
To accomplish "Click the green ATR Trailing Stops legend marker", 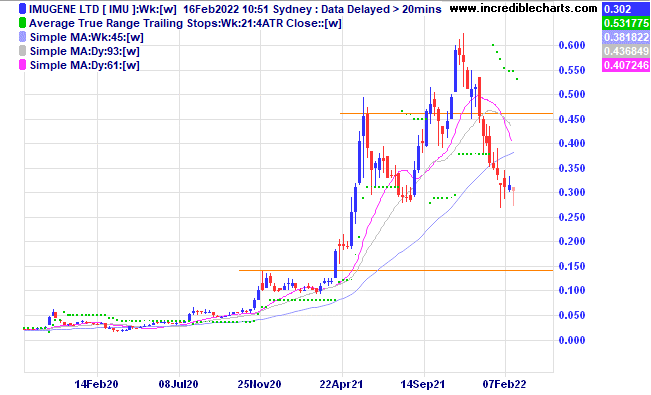I will (x=22, y=23).
